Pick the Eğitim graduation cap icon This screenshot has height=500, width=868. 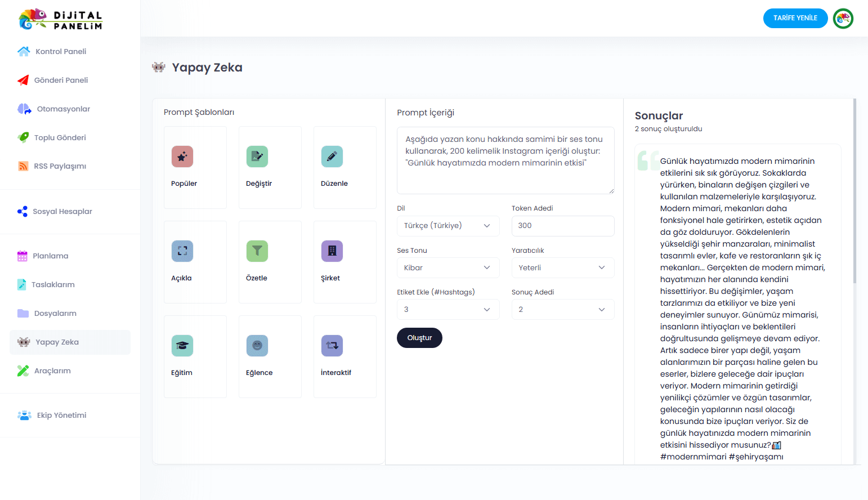pyautogui.click(x=182, y=346)
